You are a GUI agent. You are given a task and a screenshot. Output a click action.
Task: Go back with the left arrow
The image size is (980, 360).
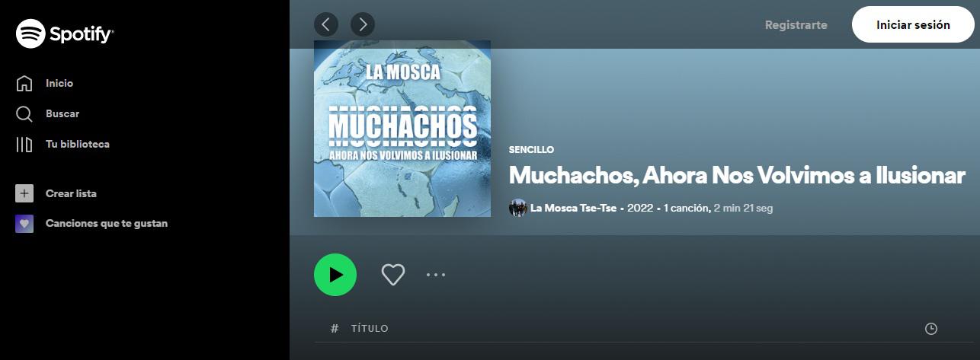coord(326,24)
